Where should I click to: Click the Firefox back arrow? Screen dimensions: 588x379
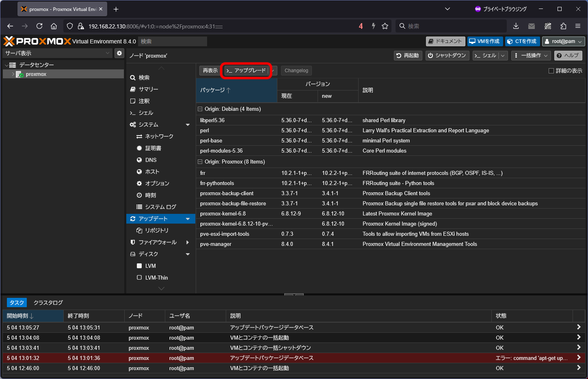click(x=10, y=26)
